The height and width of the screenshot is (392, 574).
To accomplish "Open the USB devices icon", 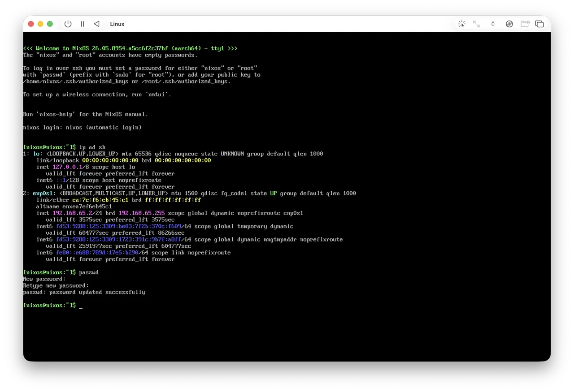I will (x=493, y=24).
